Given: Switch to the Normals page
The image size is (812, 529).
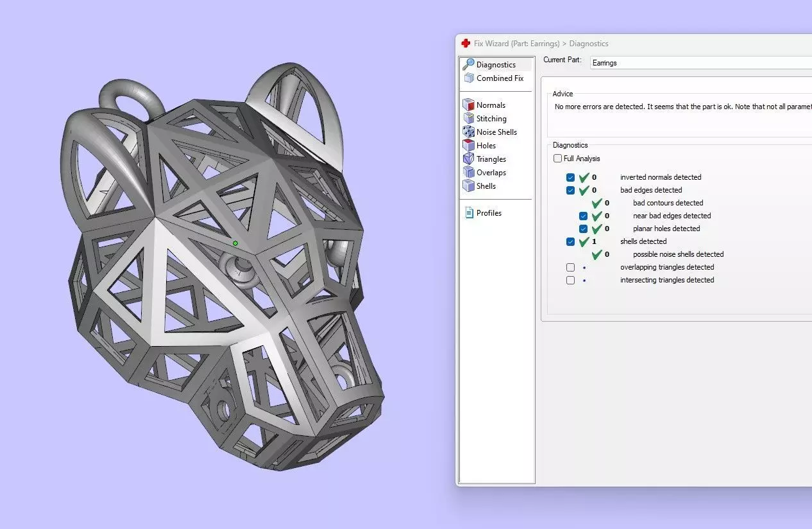Looking at the screenshot, I should click(x=491, y=105).
